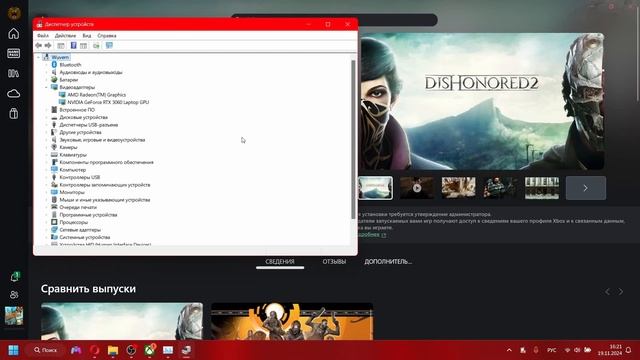Click the blue help icon in Device Manager toolbar

click(x=73, y=46)
